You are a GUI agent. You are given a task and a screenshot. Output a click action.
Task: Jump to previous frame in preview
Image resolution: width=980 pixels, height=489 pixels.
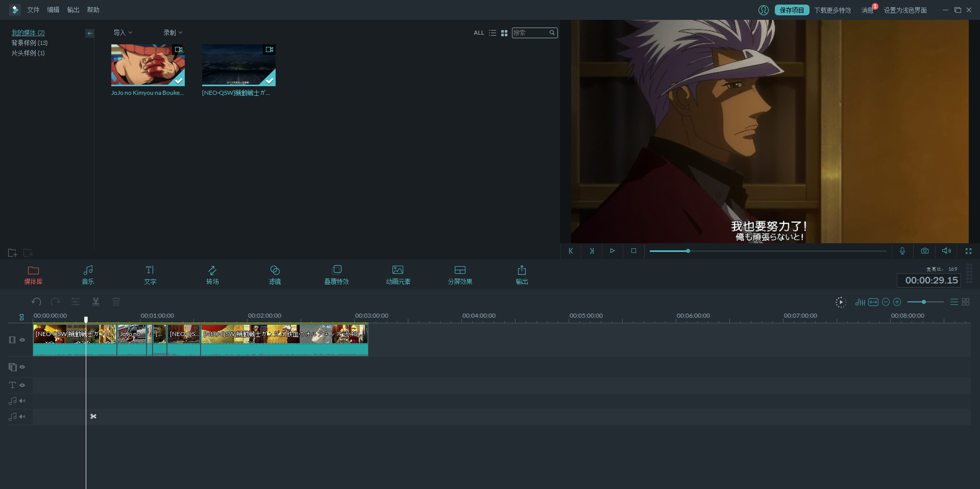(x=571, y=251)
